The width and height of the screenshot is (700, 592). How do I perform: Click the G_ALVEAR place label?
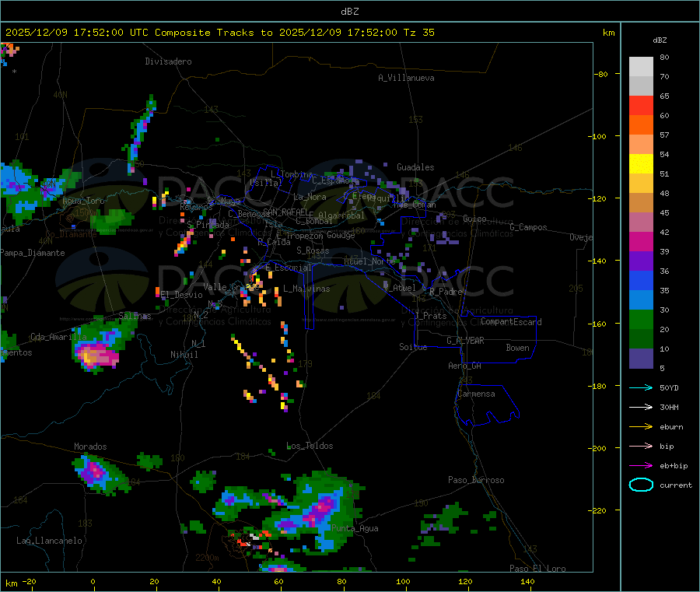coord(465,341)
